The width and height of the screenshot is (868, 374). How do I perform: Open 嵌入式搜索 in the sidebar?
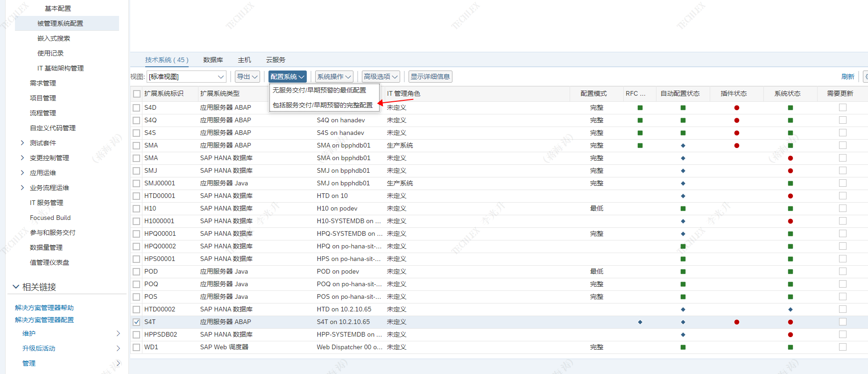[54, 38]
